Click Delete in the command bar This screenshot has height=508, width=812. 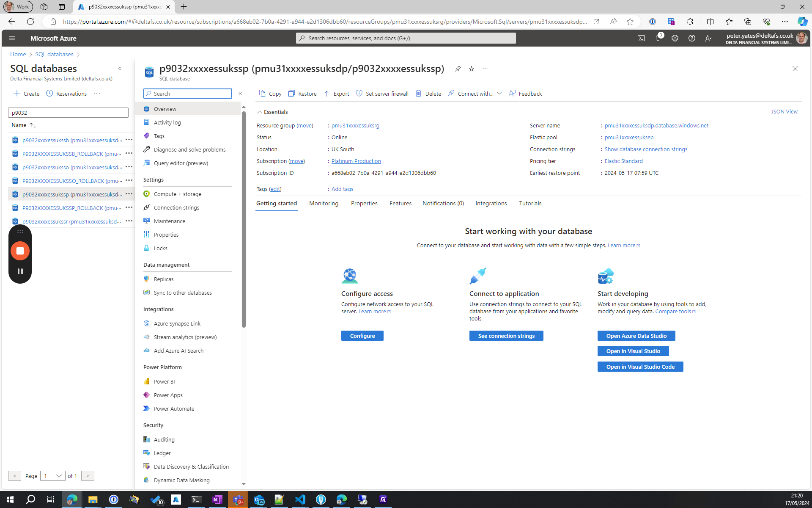(x=428, y=94)
